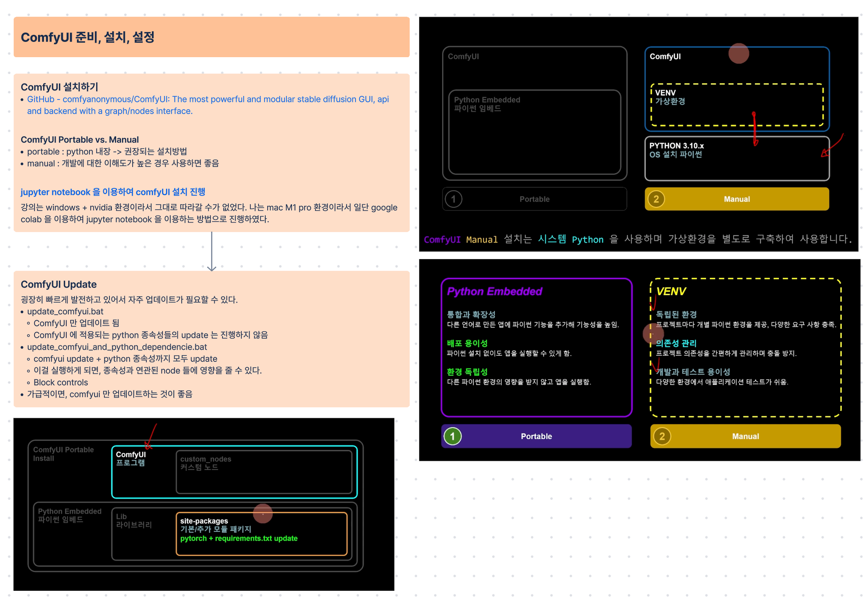Click the '배포 용이성' green label
Viewport: 868px width, 606px height.
tap(467, 343)
